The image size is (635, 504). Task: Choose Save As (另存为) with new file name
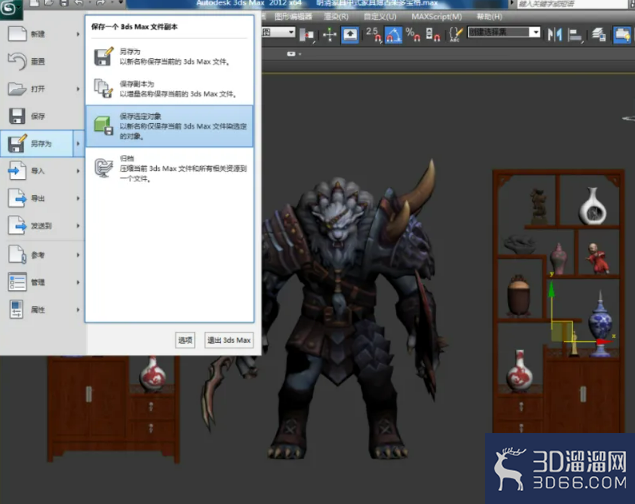(169, 57)
